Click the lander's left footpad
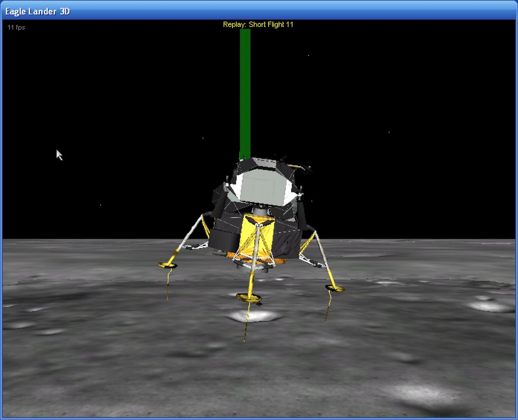The width and height of the screenshot is (518, 420). (167, 265)
